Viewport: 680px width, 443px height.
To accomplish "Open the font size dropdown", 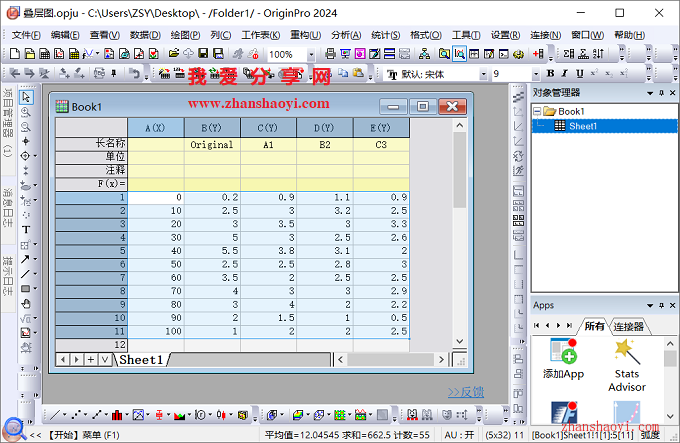I will [536, 74].
